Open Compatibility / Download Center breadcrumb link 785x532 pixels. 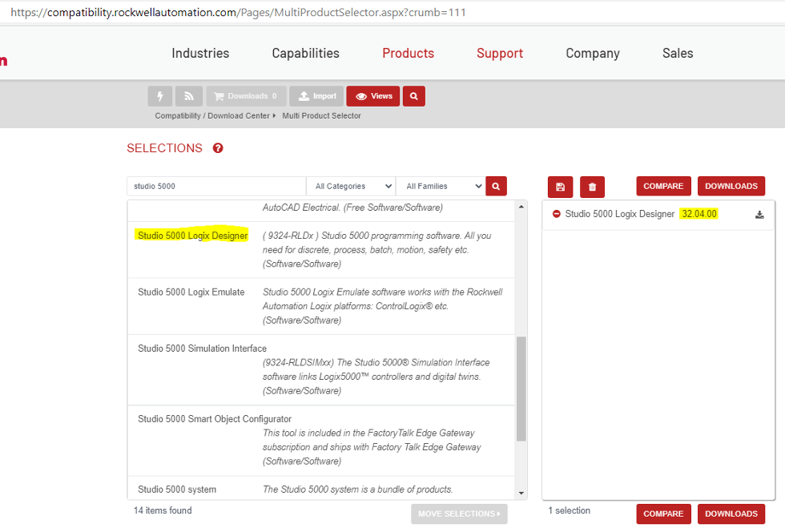pyautogui.click(x=212, y=115)
